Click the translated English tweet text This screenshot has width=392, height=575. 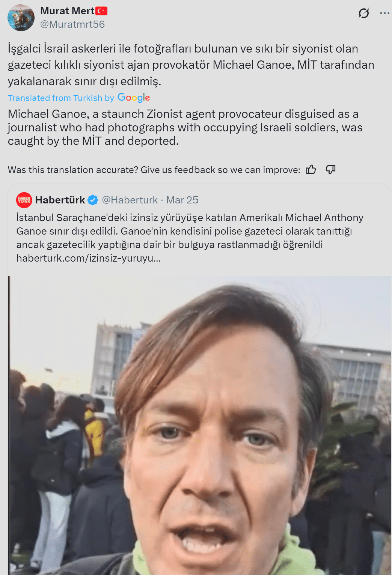click(185, 128)
